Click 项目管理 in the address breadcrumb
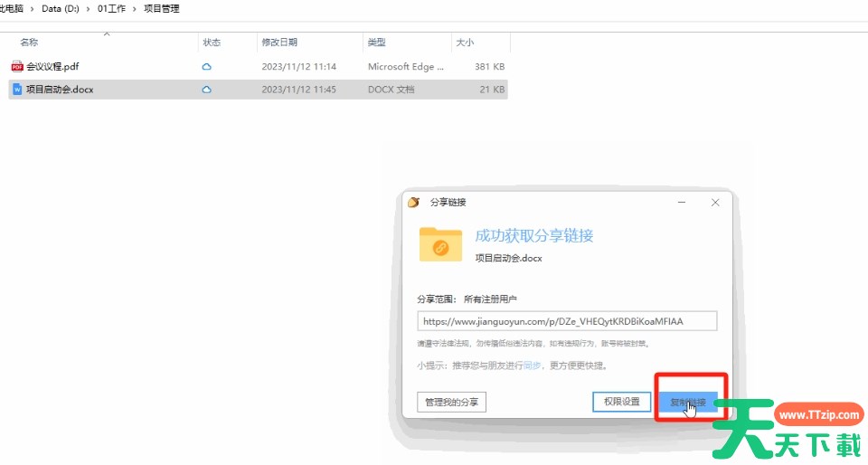Image resolution: width=868 pixels, height=465 pixels. tap(162, 9)
